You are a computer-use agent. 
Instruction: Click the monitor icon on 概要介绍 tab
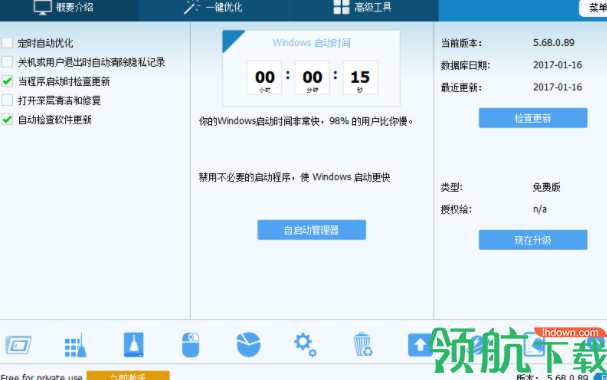[x=42, y=7]
